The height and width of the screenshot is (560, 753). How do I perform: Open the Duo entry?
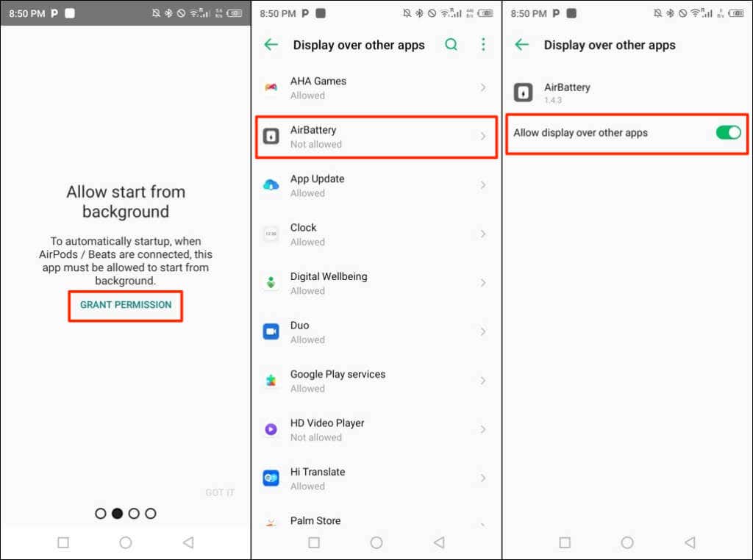[x=376, y=332]
